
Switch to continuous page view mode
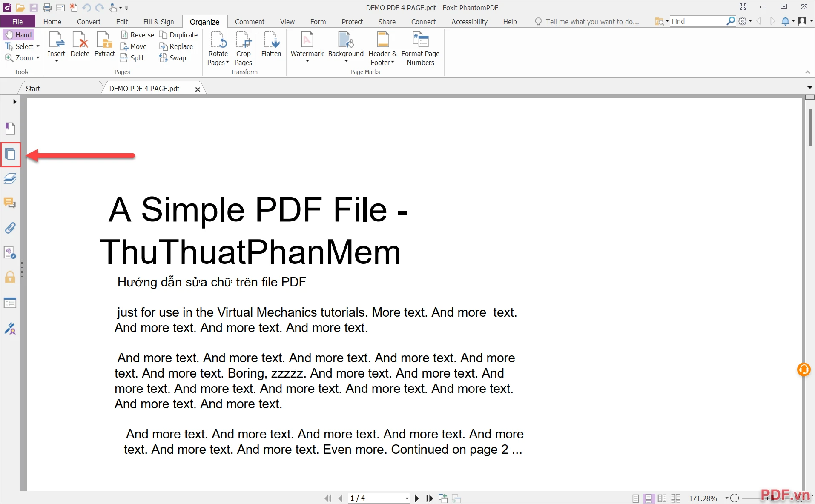point(649,498)
